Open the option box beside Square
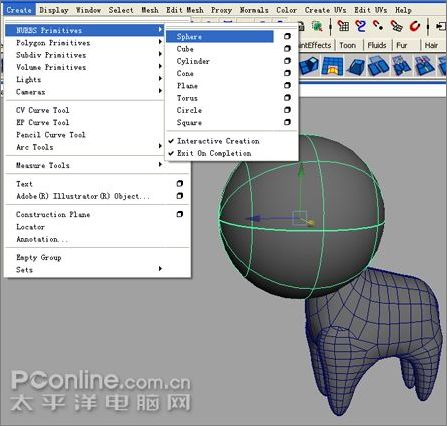 click(287, 122)
